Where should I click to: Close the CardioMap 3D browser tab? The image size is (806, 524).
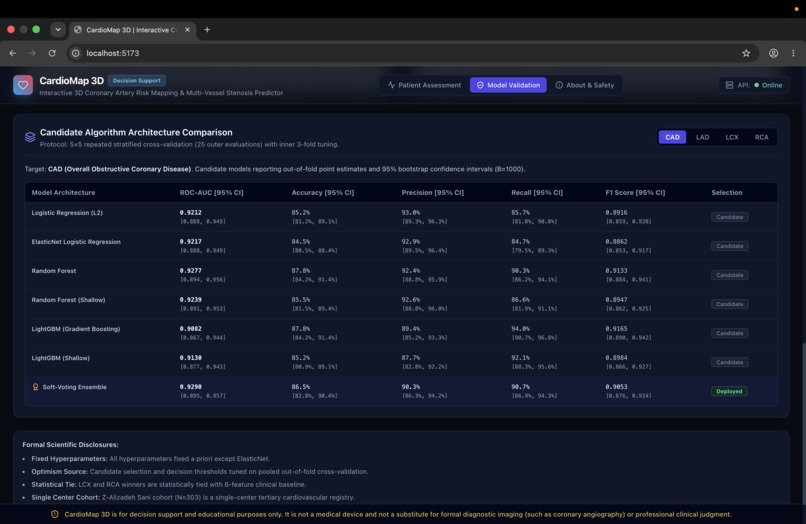pos(187,30)
